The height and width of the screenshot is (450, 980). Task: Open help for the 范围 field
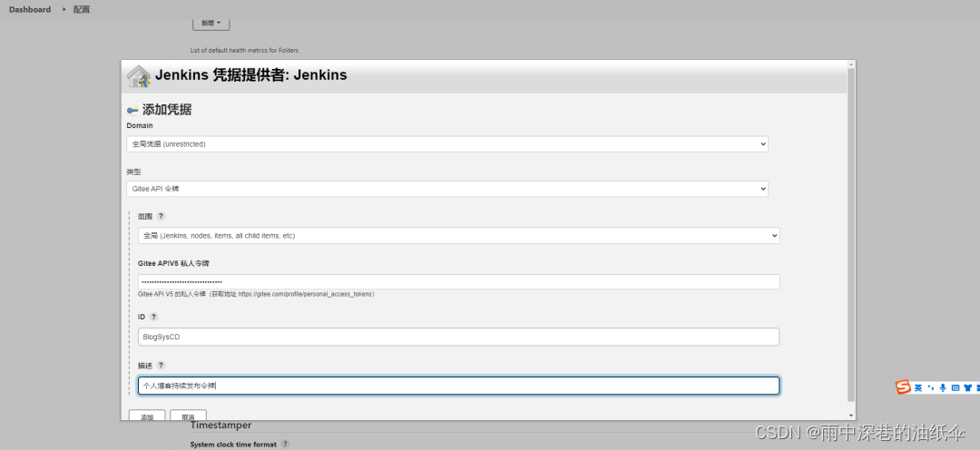(x=161, y=216)
